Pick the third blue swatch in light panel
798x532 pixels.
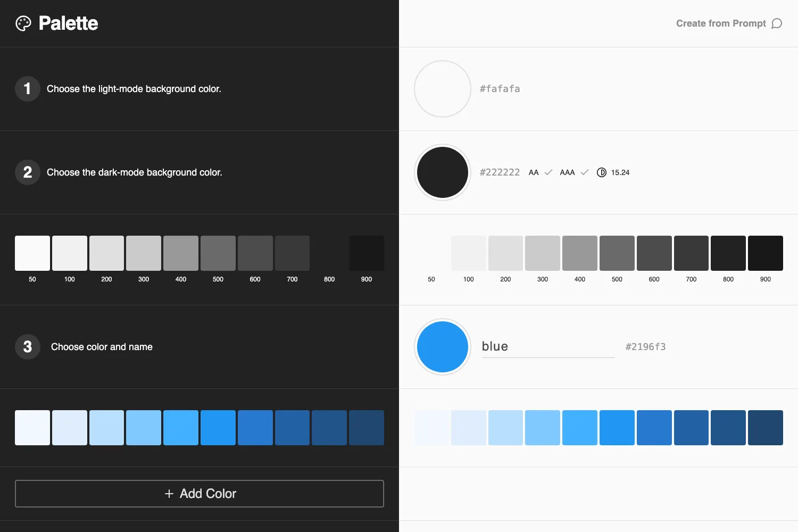point(506,428)
